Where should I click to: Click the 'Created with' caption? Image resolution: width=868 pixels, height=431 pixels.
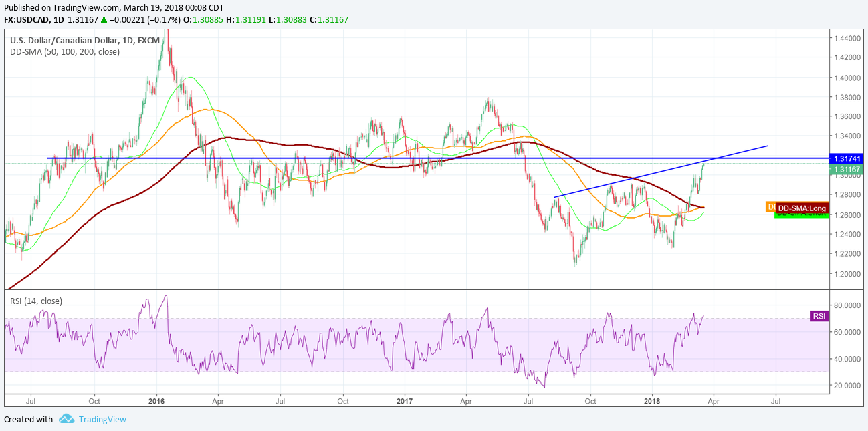pyautogui.click(x=28, y=419)
